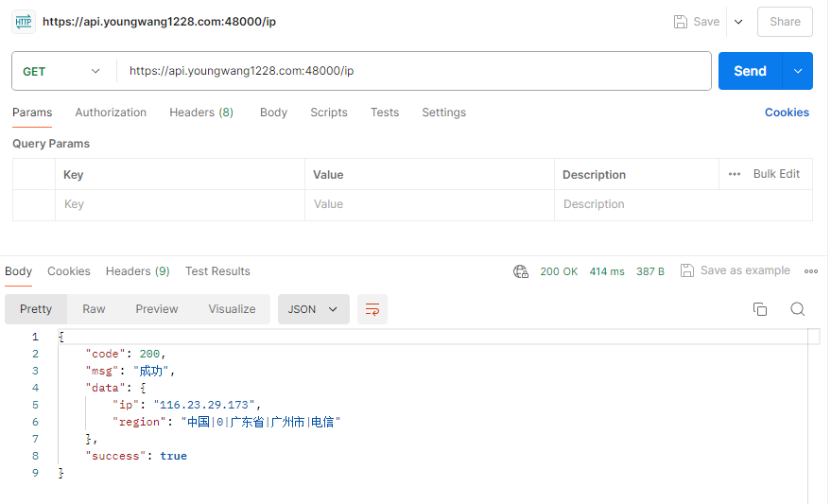
Task: Open the JSON format dropdown
Action: click(313, 309)
